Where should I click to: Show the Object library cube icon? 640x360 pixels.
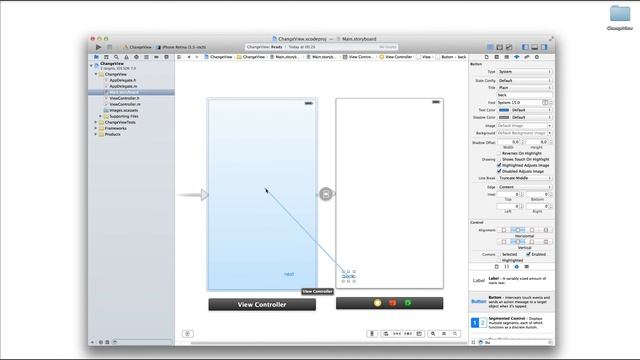(517, 267)
